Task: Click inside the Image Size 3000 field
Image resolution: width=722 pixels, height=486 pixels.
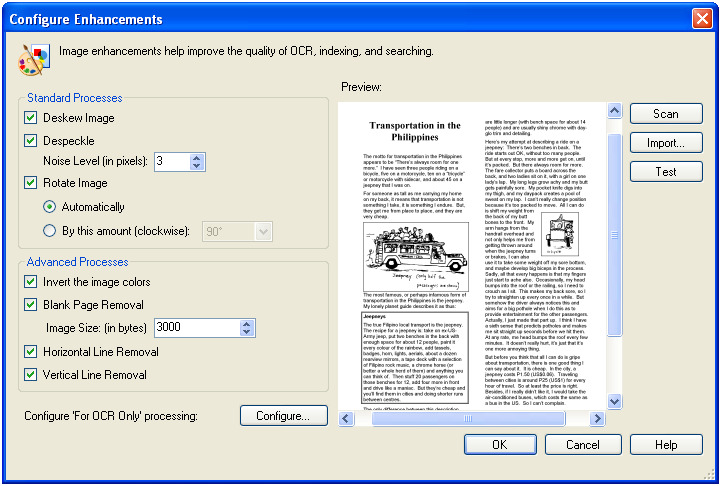Action: pos(197,328)
